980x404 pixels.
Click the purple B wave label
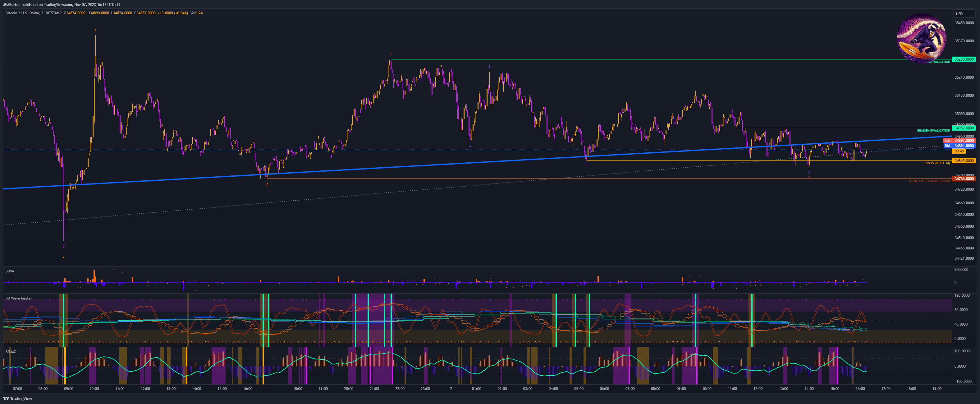click(490, 67)
